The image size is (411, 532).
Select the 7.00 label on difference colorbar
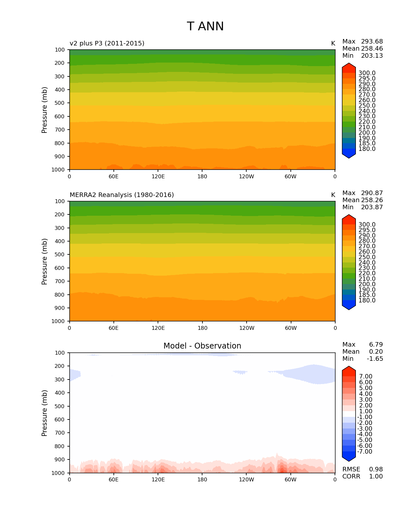point(366,377)
